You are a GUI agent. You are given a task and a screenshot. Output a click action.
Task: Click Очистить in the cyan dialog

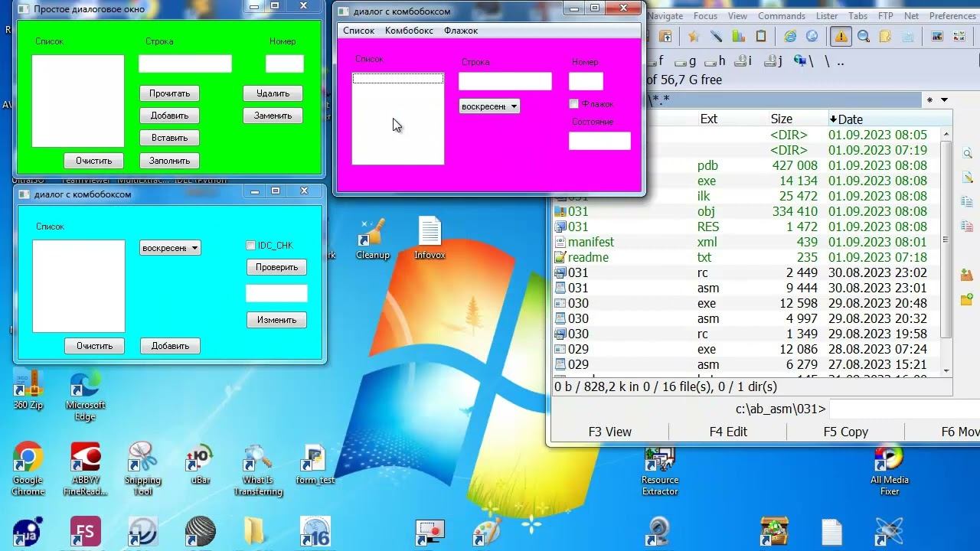pyautogui.click(x=95, y=346)
